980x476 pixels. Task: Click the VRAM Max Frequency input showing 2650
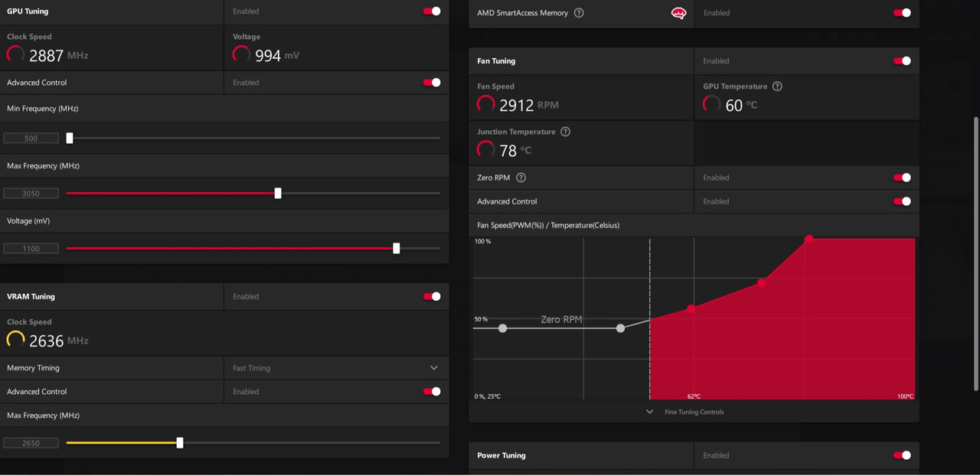31,443
